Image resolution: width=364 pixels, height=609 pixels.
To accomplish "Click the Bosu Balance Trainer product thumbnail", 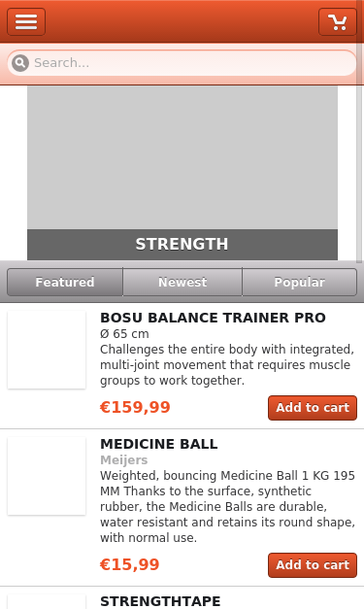I will 47,350.
